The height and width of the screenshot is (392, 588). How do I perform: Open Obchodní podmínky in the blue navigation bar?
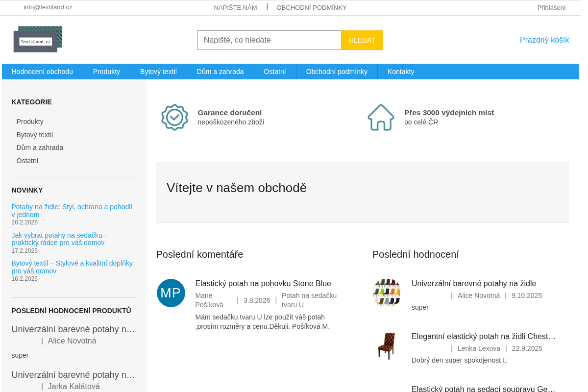pos(337,72)
